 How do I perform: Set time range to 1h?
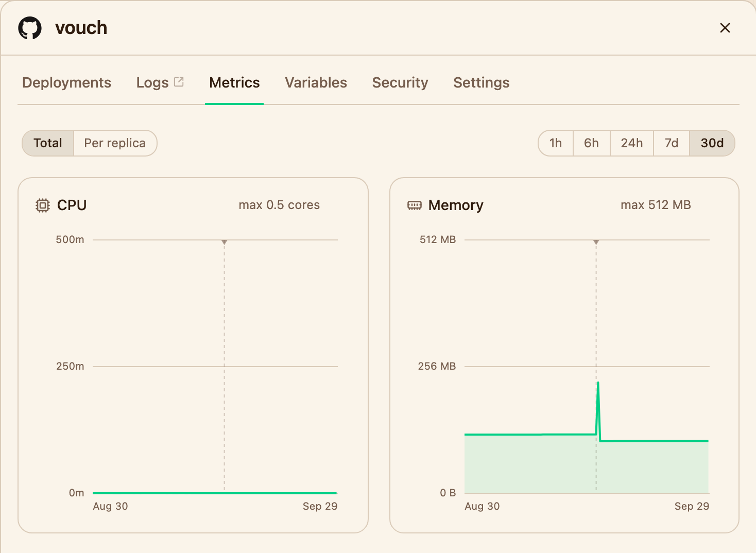point(556,143)
